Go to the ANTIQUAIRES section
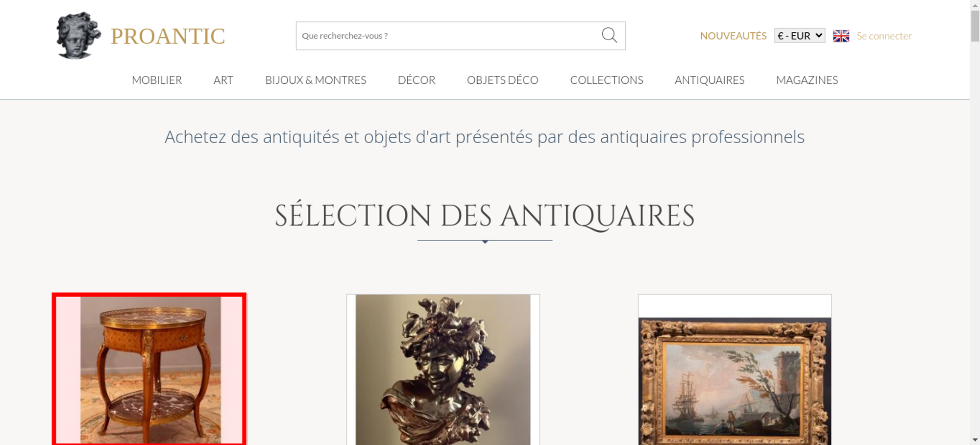The height and width of the screenshot is (445, 980). click(710, 80)
